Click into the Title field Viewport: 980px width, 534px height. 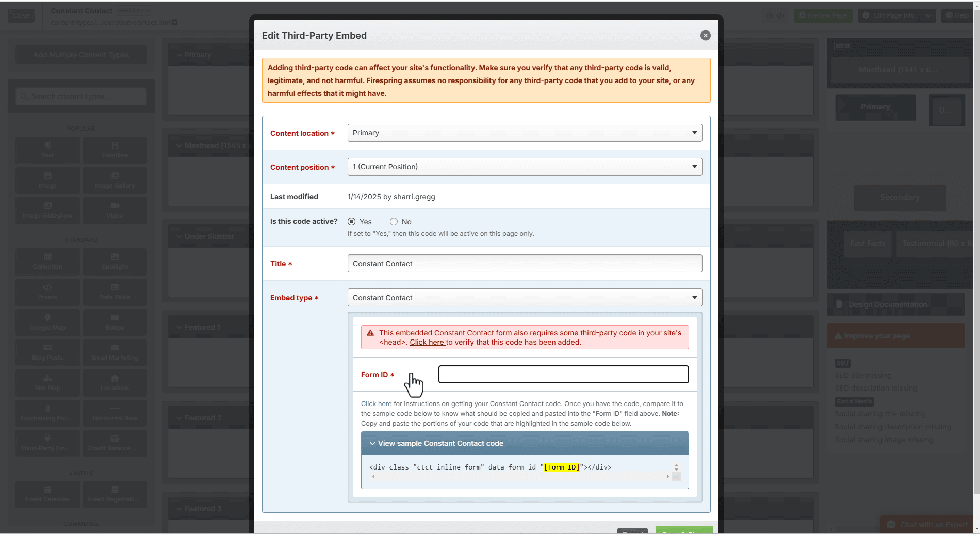pyautogui.click(x=525, y=264)
